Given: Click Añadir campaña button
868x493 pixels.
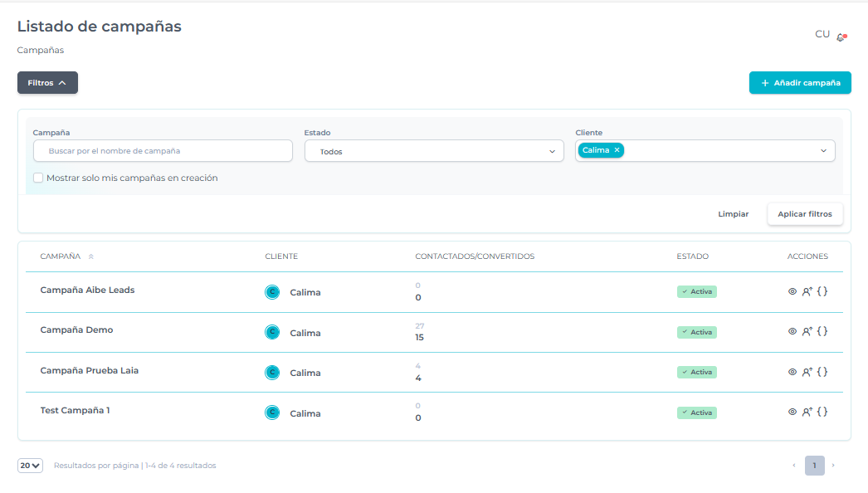Looking at the screenshot, I should [x=800, y=83].
